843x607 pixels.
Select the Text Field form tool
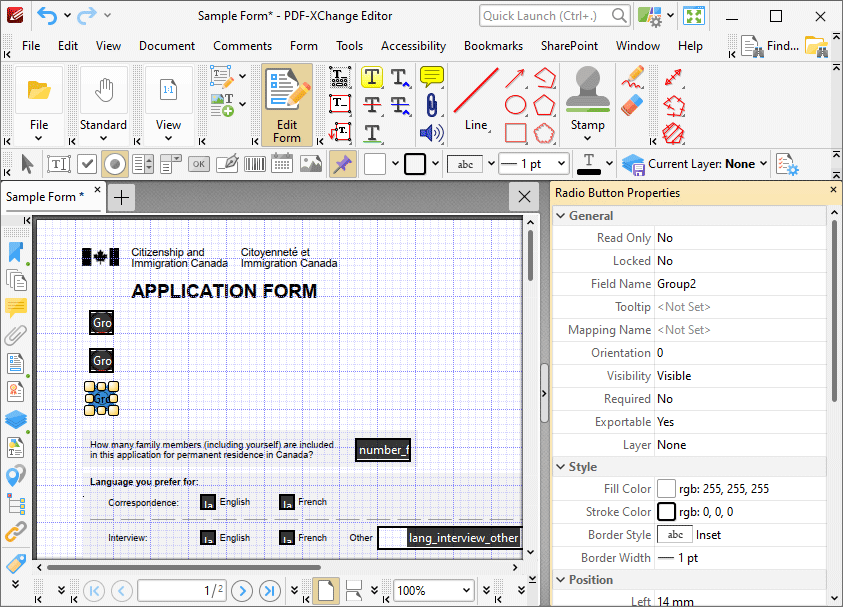[58, 164]
